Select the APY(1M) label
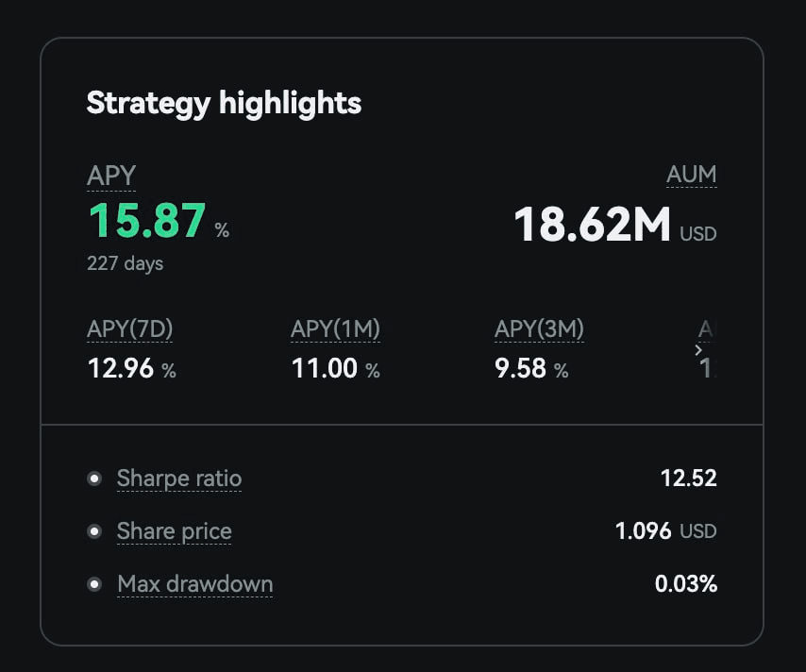This screenshot has width=806, height=672. pos(335,329)
